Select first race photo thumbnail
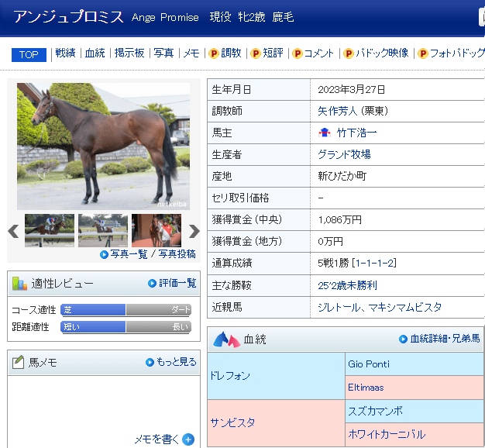The image size is (485, 448). pos(50,230)
